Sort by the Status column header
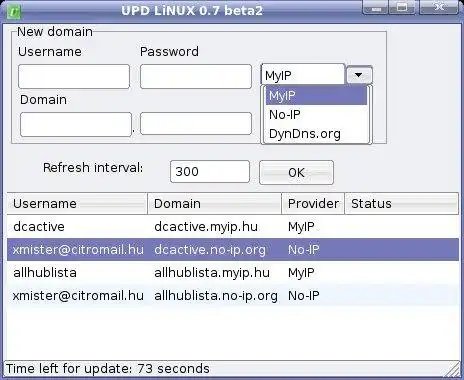The width and height of the screenshot is (464, 380). pos(402,203)
